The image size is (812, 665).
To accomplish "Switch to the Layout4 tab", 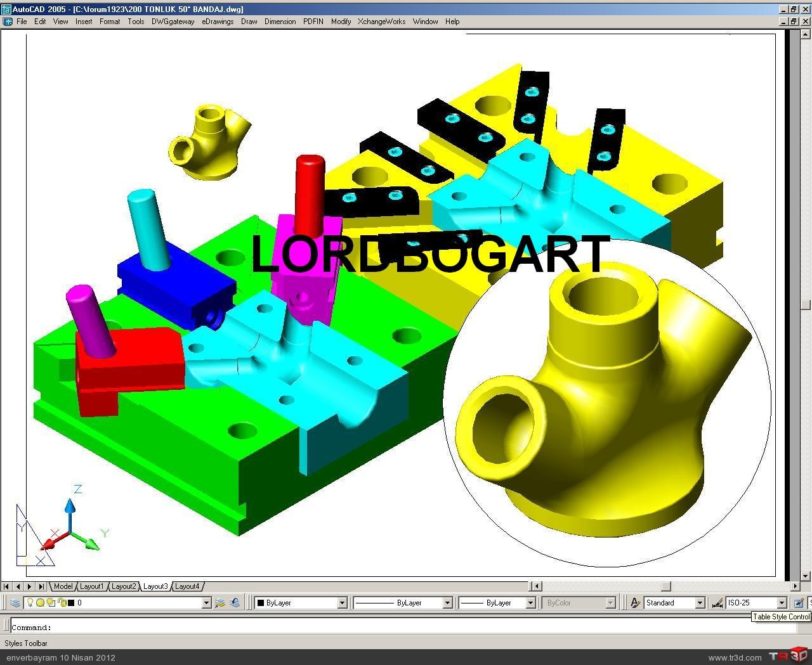I will point(187,586).
